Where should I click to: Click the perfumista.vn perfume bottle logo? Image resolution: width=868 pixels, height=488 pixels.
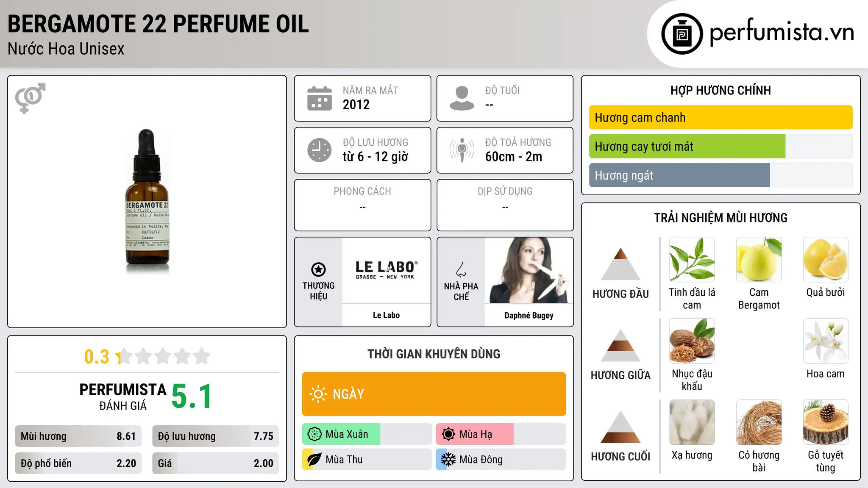tap(682, 34)
